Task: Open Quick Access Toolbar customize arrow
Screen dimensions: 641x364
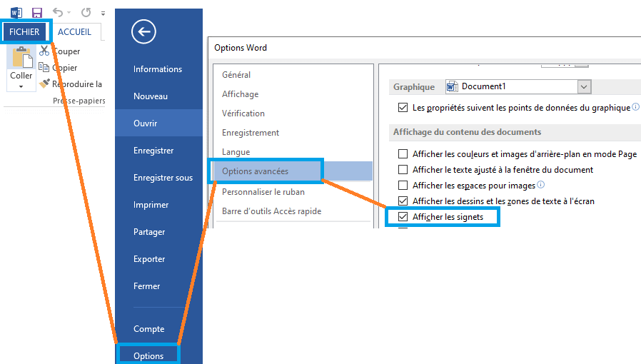Action: tap(103, 14)
